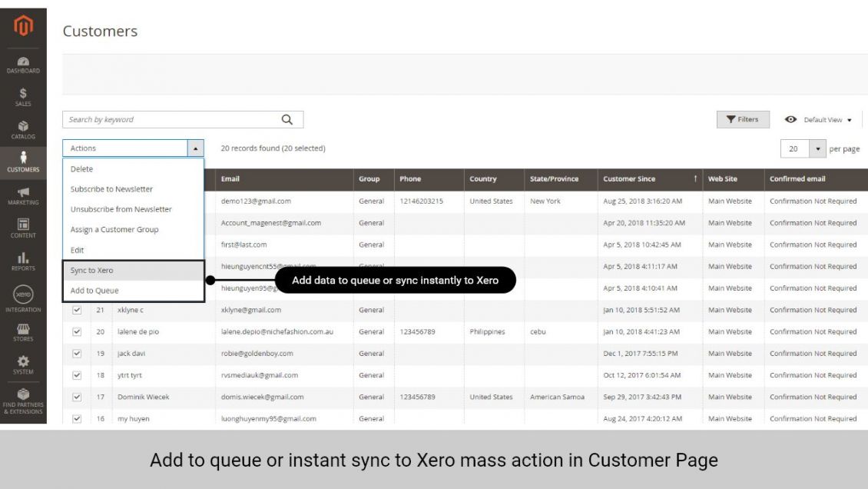Click email rvsmediauk@gmail.com

[259, 375]
